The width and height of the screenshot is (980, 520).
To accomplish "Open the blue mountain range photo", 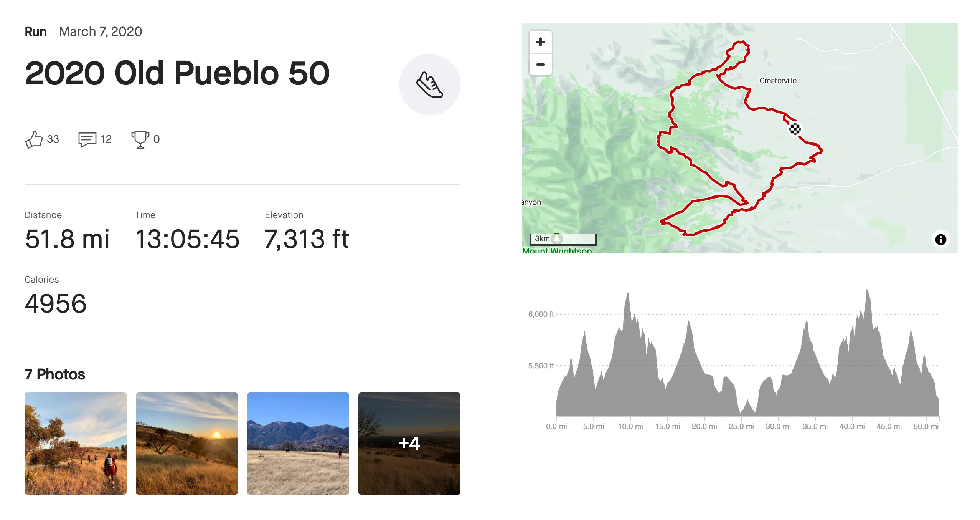I will [x=298, y=444].
